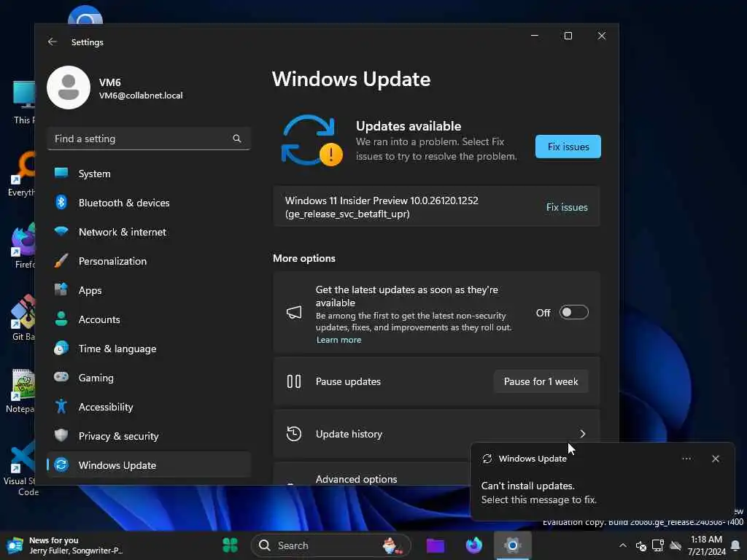
Task: Click the search magnifier in Find a setting
Action: 237,139
